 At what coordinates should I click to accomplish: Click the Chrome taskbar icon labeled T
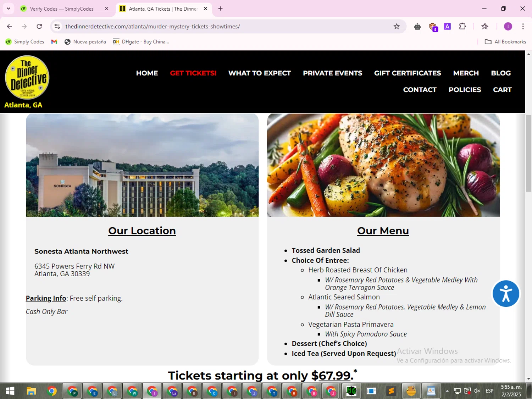[272, 391]
